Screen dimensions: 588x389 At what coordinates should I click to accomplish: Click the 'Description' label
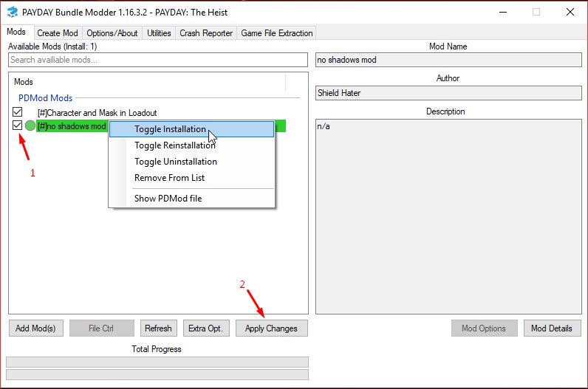point(445,111)
